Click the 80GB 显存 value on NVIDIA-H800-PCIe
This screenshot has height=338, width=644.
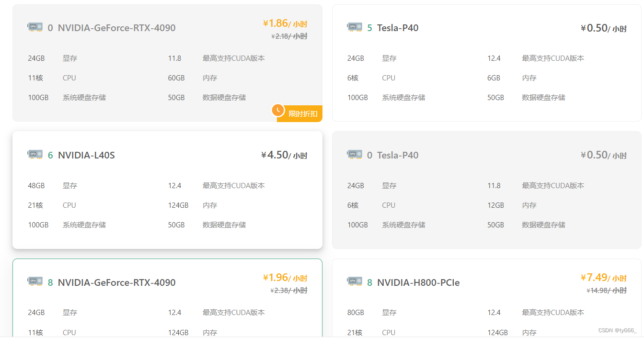coord(356,313)
